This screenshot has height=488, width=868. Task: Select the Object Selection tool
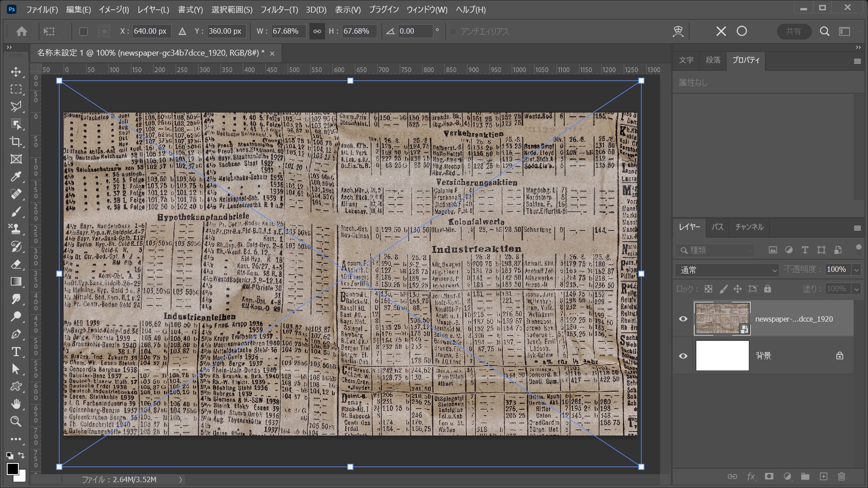[x=16, y=124]
